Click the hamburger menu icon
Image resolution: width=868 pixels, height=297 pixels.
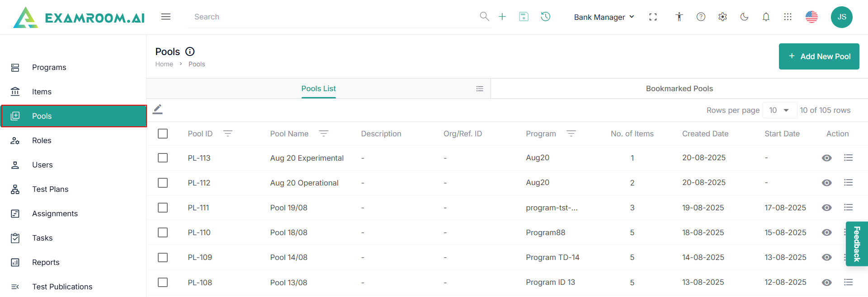coord(166,17)
